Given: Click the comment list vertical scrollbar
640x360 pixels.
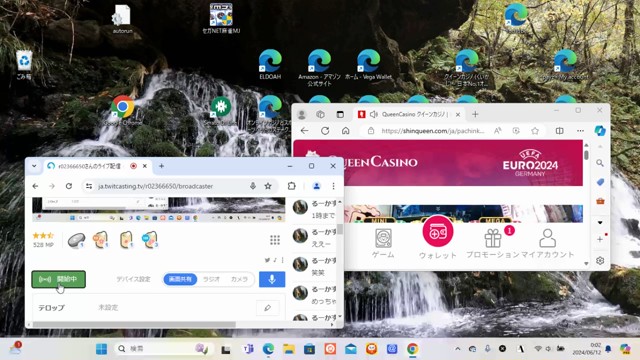Looking at the screenshot, I should [340, 229].
